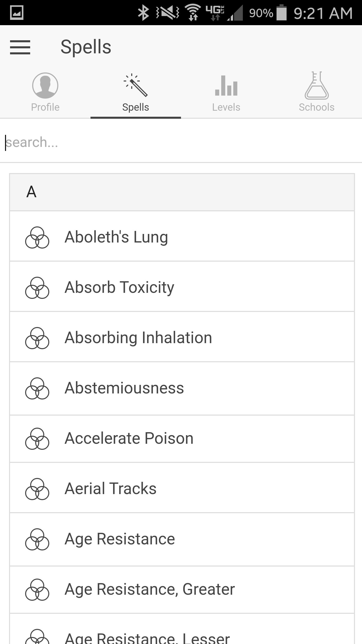
Task: Tap the A section header
Action: pyautogui.click(x=182, y=192)
